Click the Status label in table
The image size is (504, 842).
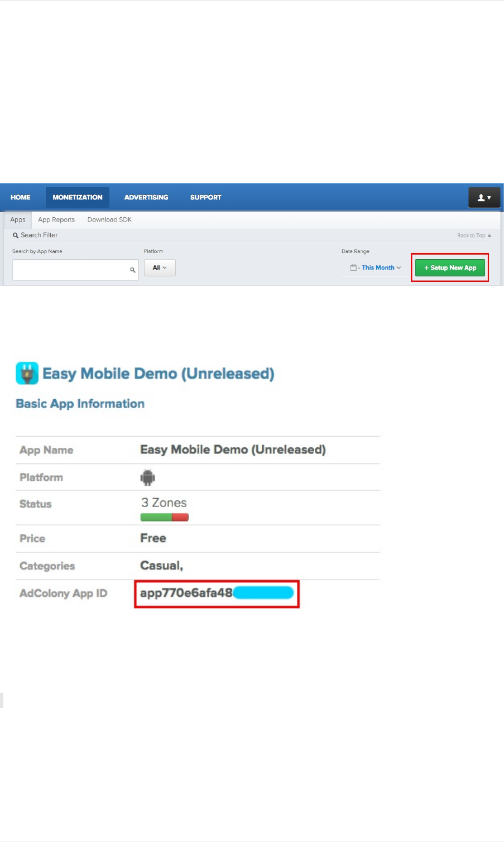tap(35, 504)
